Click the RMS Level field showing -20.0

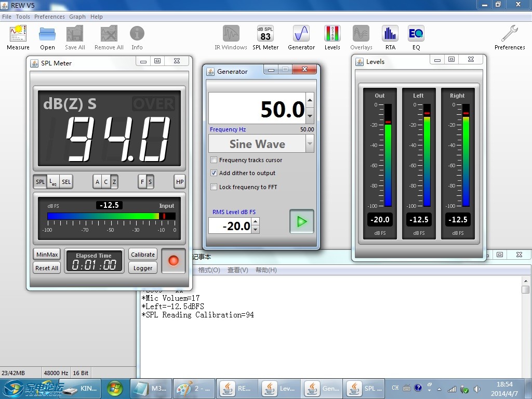point(230,225)
